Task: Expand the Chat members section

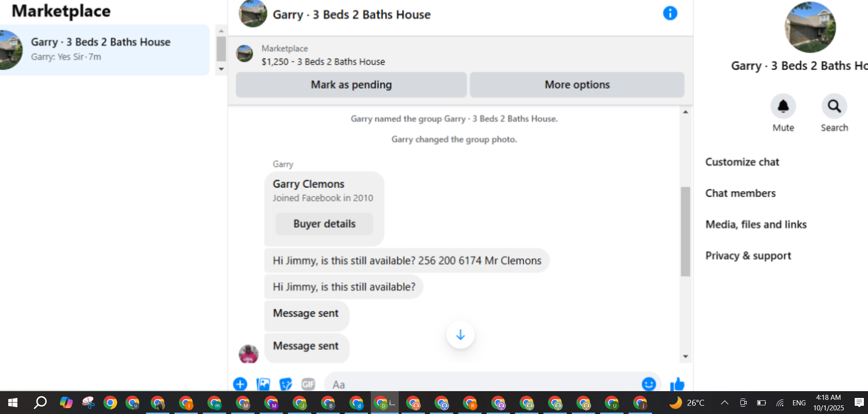Action: 740,193
